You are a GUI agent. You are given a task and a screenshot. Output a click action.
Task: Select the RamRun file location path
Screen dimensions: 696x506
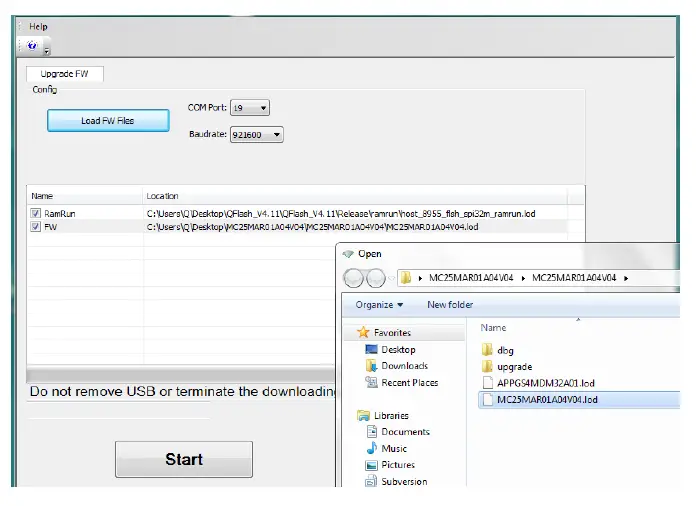click(x=341, y=213)
